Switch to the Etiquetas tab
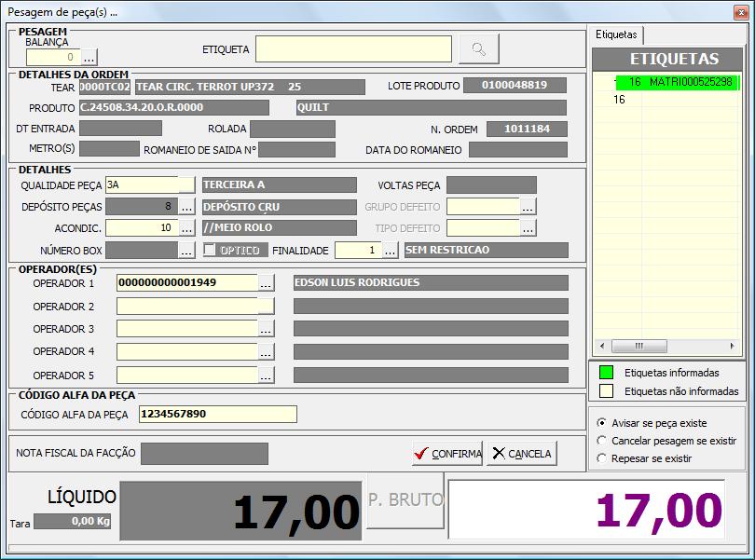Viewport: 755px width, 560px height. (616, 34)
